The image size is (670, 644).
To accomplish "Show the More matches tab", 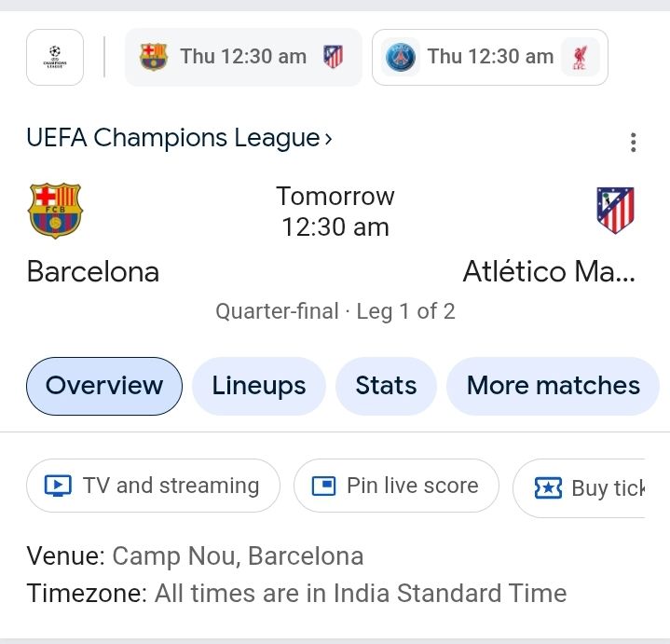I will click(553, 386).
